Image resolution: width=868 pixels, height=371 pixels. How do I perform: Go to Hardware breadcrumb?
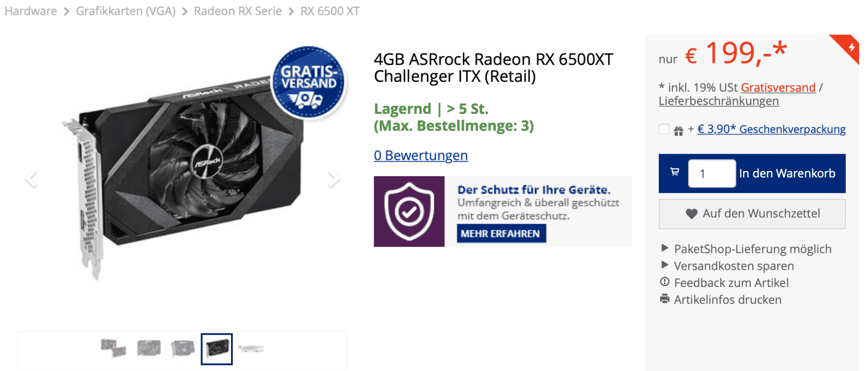click(31, 11)
